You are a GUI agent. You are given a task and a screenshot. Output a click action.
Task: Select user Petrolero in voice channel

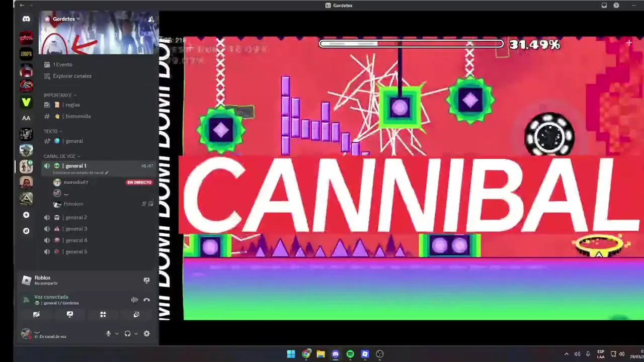click(x=73, y=204)
